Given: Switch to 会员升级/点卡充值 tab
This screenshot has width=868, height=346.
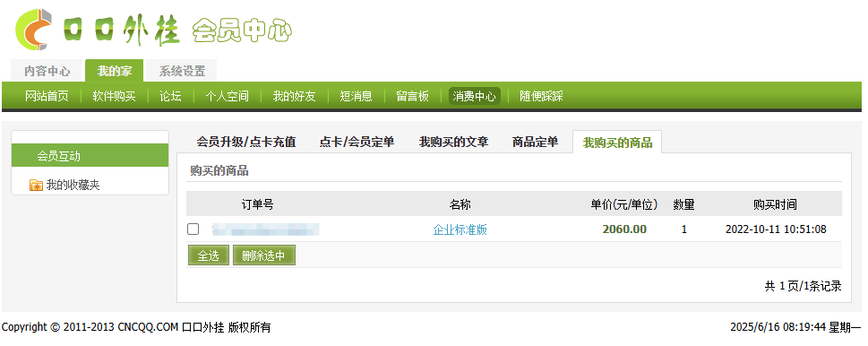Looking at the screenshot, I should [x=246, y=143].
